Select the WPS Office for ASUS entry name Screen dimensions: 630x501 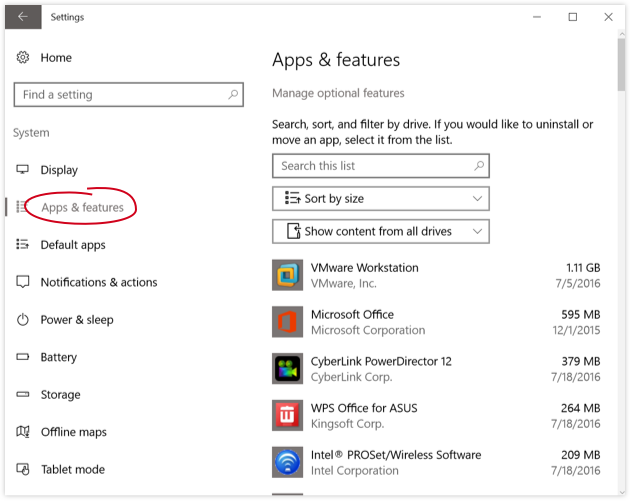(x=364, y=408)
